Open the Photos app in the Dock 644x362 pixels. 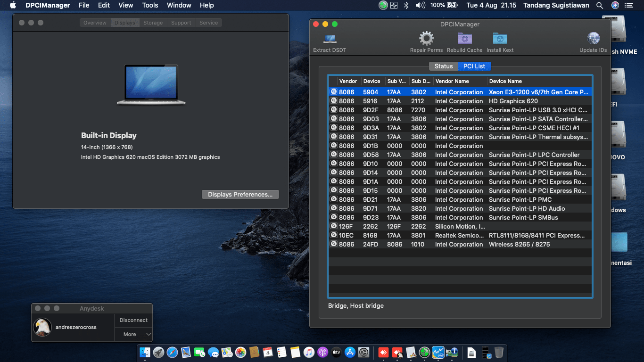pyautogui.click(x=241, y=352)
